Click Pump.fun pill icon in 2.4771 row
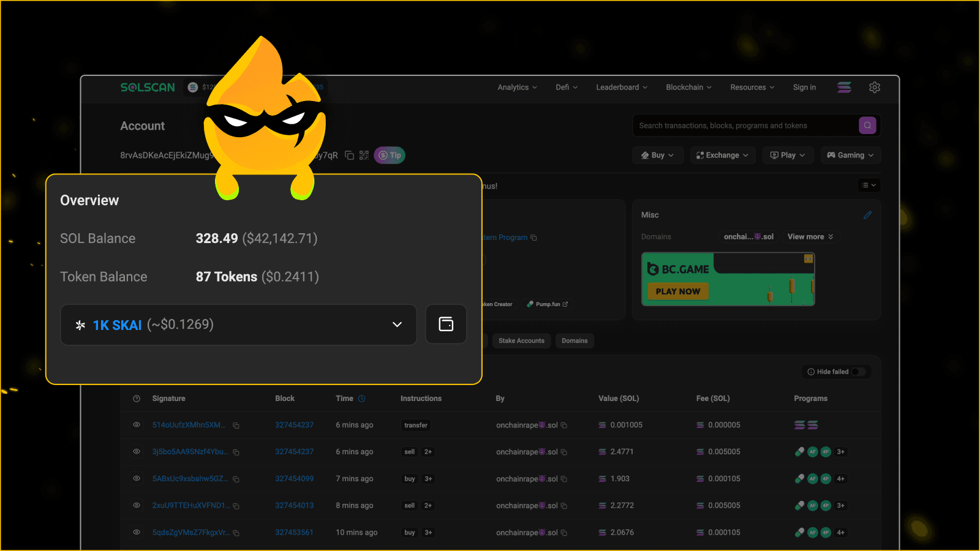Image resolution: width=980 pixels, height=551 pixels. [x=799, y=452]
